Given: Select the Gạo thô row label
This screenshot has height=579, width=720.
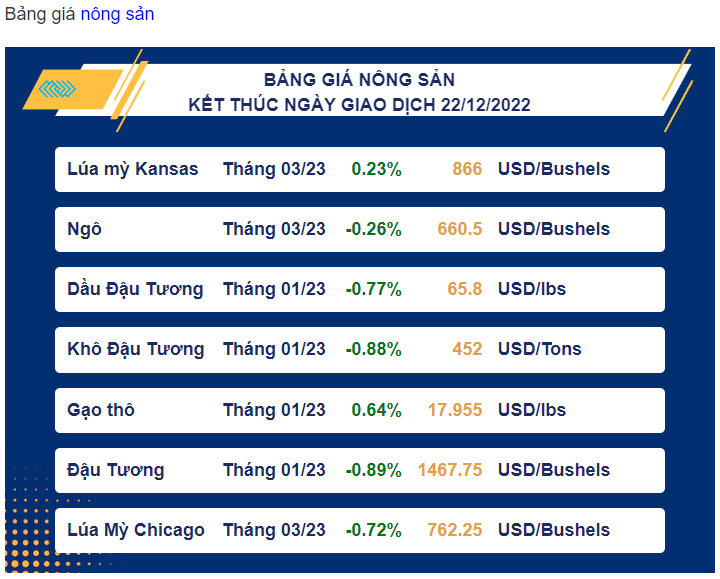Looking at the screenshot, I should point(101,410).
